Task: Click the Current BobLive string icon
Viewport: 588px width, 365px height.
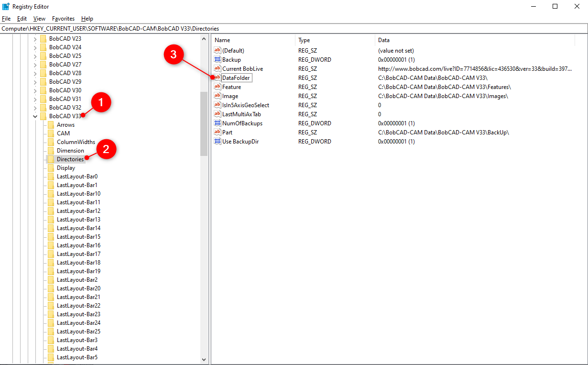Action: (218, 68)
